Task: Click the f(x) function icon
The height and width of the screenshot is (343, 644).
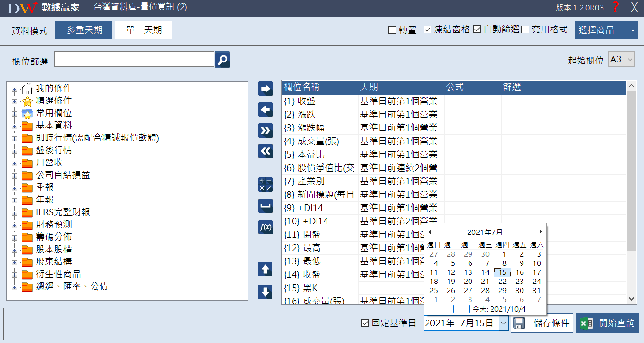Action: [265, 227]
